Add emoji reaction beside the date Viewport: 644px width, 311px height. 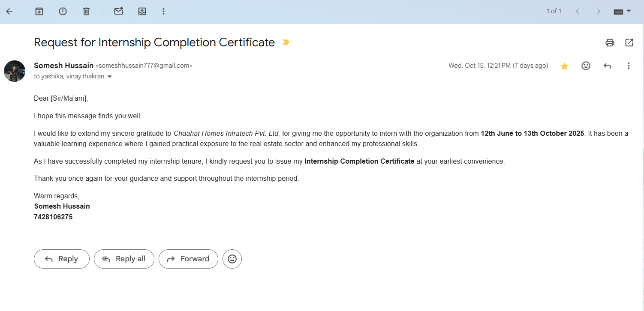(x=586, y=66)
